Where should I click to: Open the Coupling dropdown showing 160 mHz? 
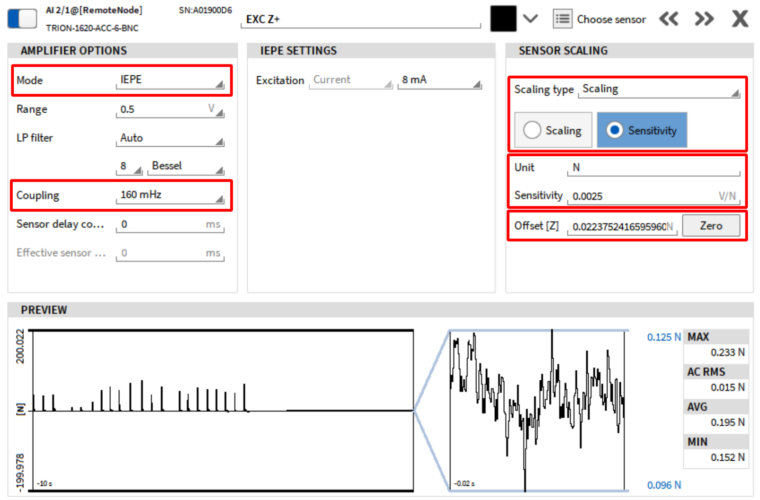170,195
